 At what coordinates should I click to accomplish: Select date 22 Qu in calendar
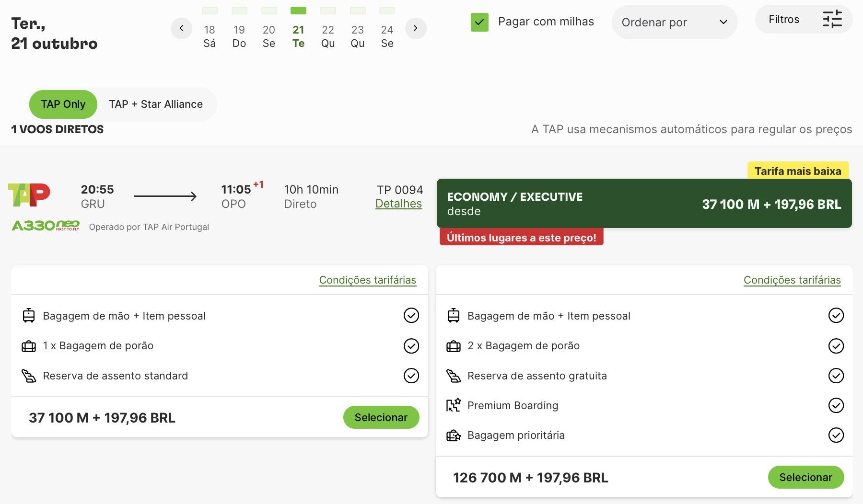point(328,36)
